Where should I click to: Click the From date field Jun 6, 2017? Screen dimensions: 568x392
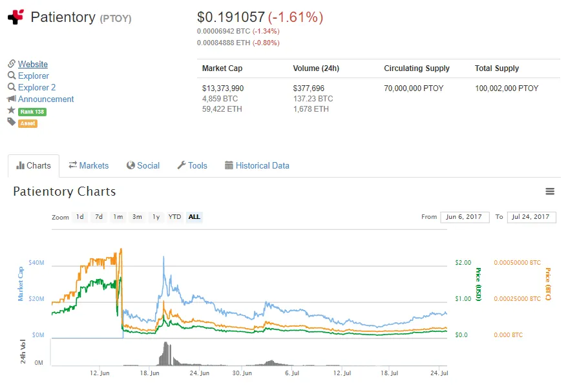[x=465, y=217]
